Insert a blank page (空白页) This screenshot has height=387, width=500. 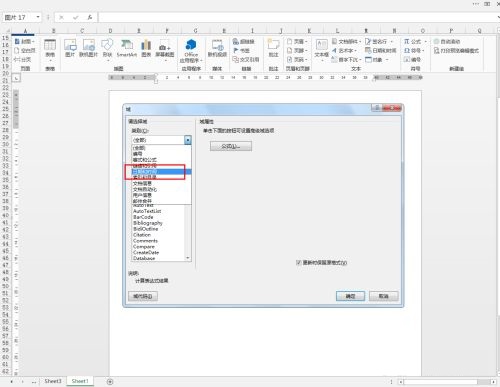(x=25, y=50)
